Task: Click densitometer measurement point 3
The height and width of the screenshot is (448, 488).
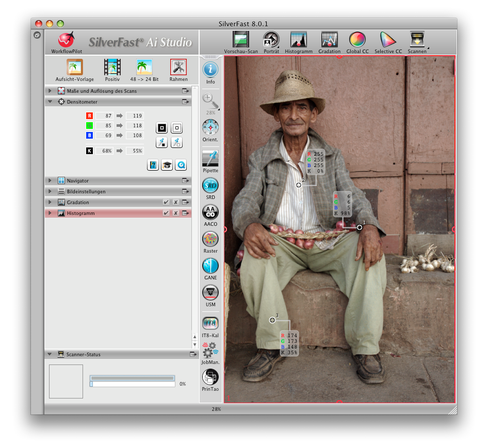Action: pyautogui.click(x=272, y=320)
